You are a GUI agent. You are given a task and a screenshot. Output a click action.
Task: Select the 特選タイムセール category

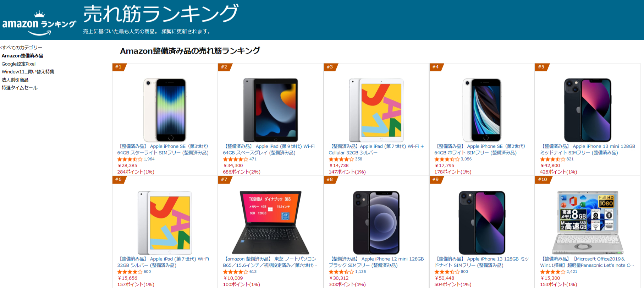pos(20,88)
